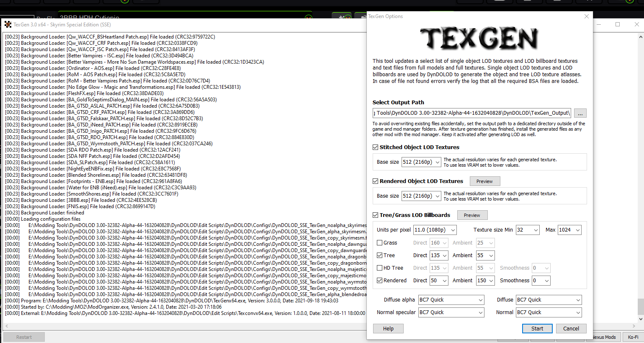Close the TexGen Options dialog
Viewport: 644px width, 343px height.
click(x=586, y=16)
